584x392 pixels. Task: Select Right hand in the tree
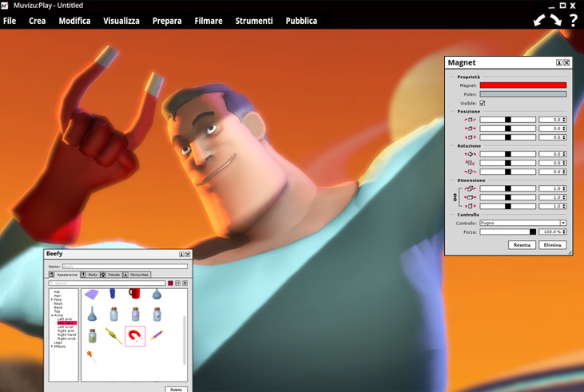66,335
